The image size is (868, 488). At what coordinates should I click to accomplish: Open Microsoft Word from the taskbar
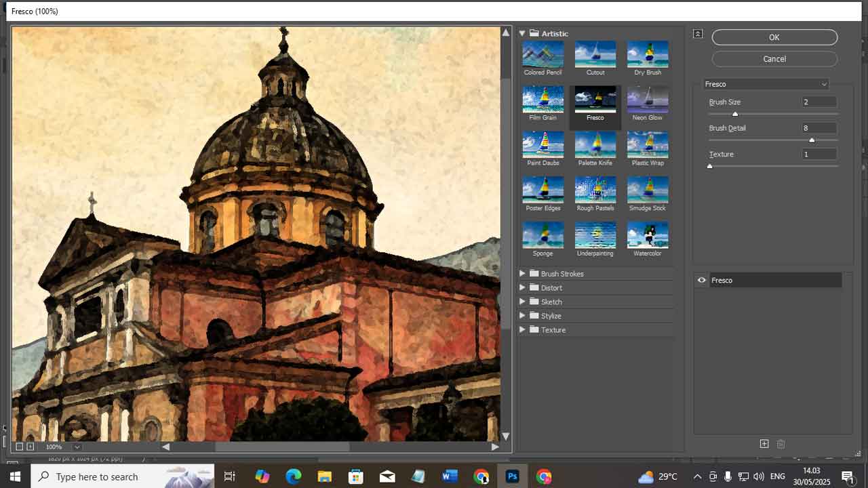click(450, 476)
